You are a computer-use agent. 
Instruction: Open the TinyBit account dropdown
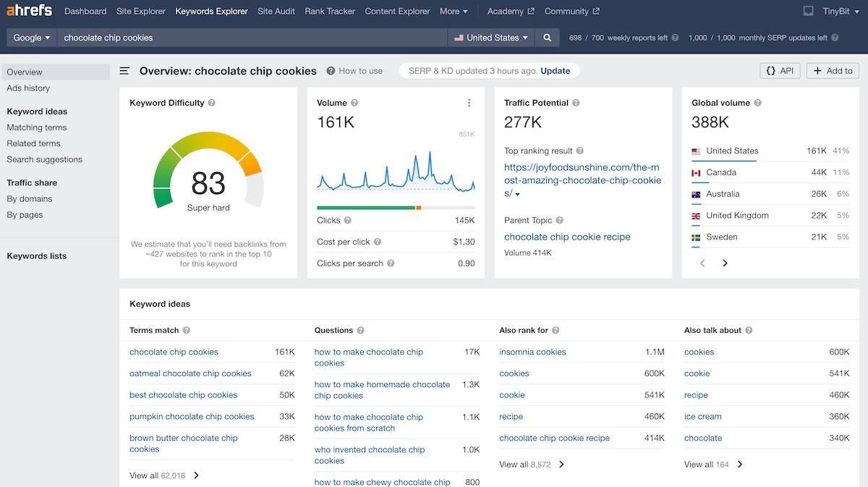840,11
